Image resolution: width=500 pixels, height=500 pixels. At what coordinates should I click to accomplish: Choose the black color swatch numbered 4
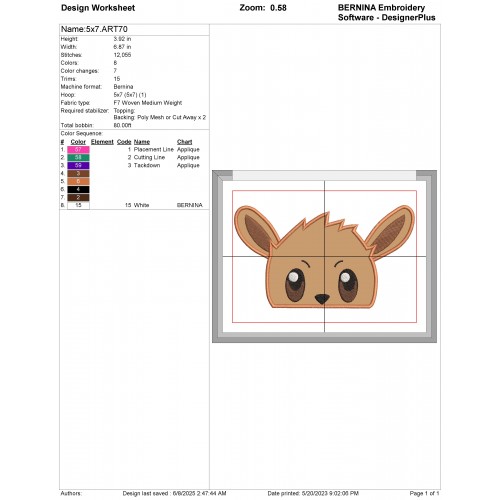[x=78, y=190]
